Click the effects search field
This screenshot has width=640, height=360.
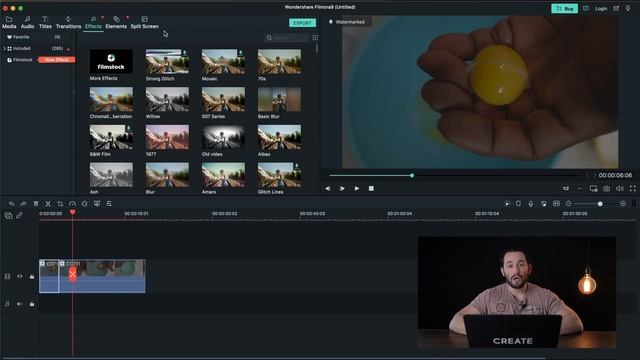(287, 38)
